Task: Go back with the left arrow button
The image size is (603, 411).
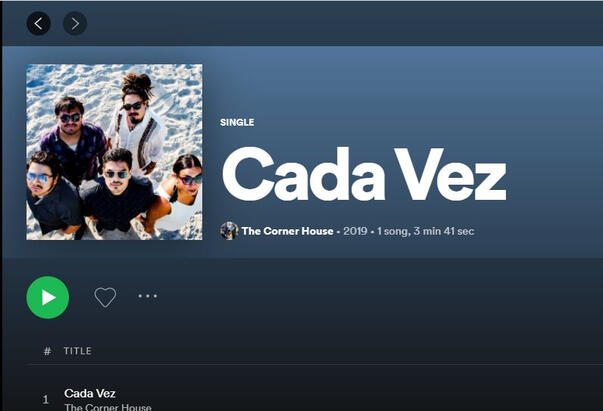Action: pyautogui.click(x=38, y=23)
